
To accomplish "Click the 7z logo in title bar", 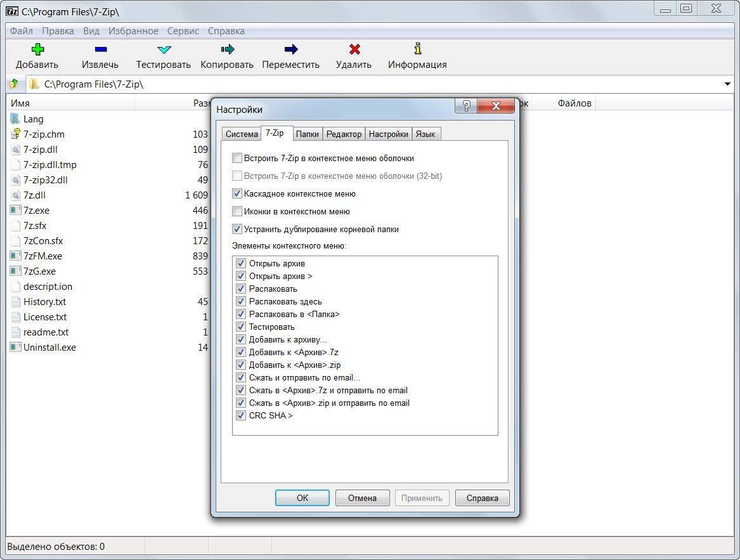I will coord(12,11).
